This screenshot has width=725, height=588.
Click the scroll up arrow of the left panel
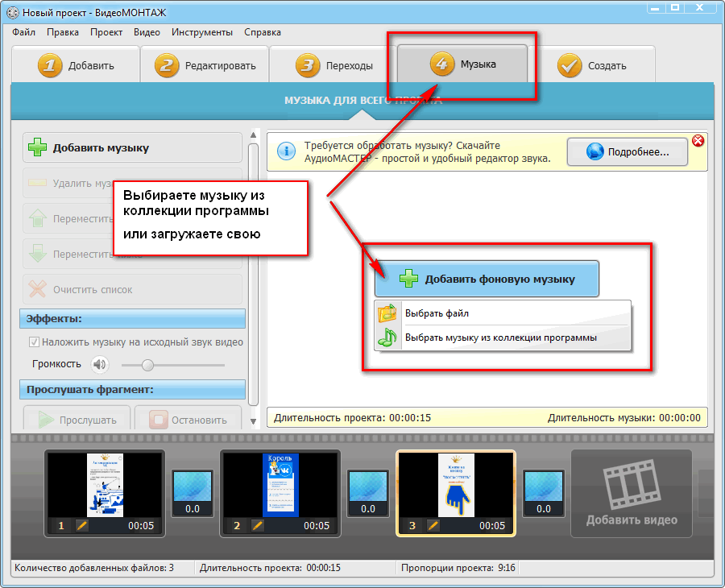pos(254,135)
